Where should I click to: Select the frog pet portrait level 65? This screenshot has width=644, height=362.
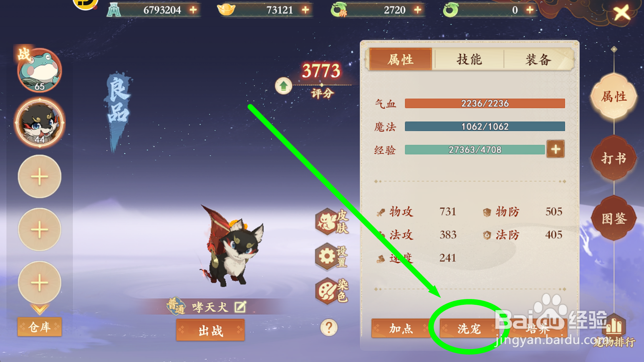click(39, 70)
